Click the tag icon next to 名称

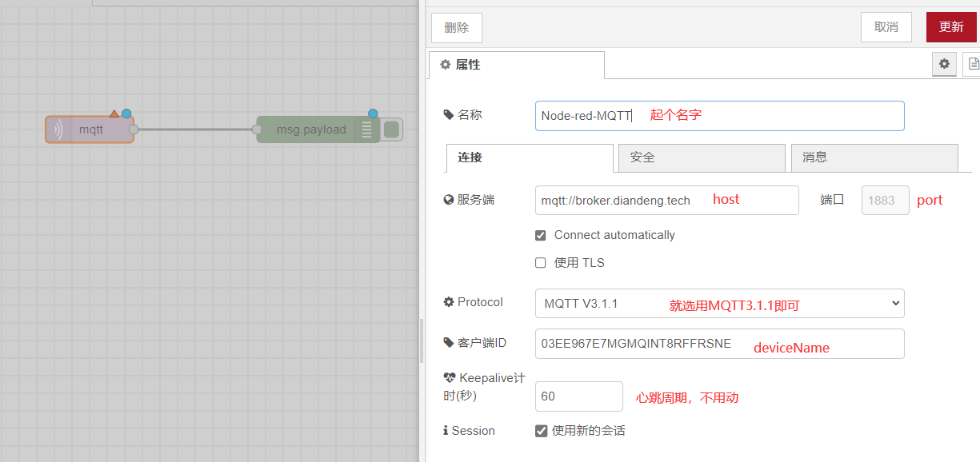click(x=449, y=114)
